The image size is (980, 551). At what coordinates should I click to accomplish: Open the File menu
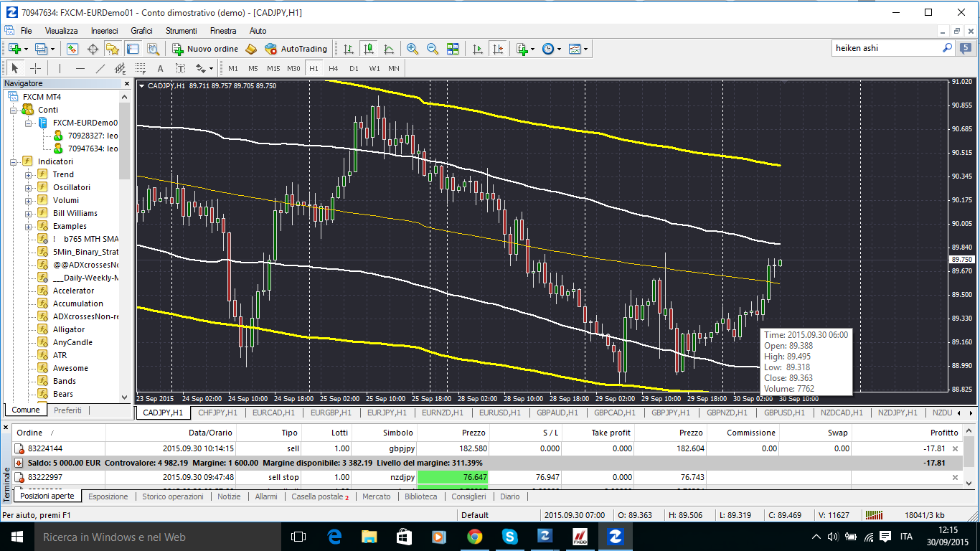[x=27, y=31]
